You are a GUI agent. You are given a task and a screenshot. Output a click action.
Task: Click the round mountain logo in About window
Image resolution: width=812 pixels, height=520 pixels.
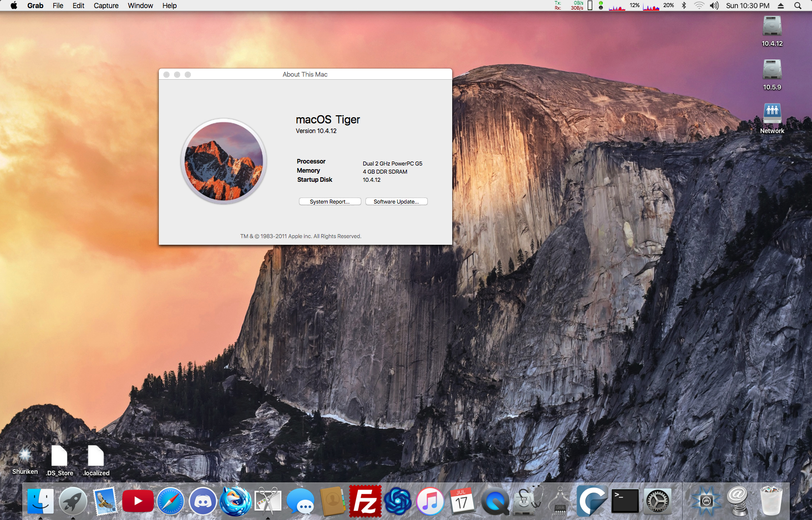(x=224, y=161)
